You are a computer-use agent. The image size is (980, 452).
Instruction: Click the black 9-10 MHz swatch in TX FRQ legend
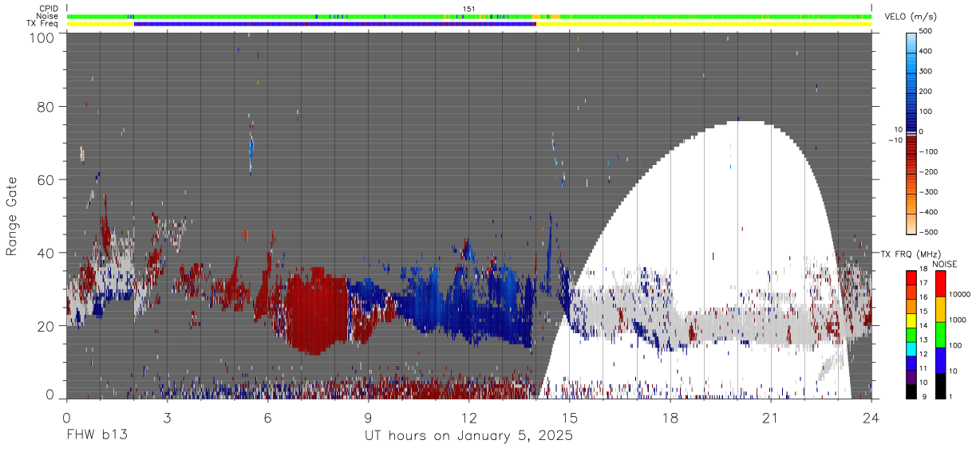click(x=912, y=391)
